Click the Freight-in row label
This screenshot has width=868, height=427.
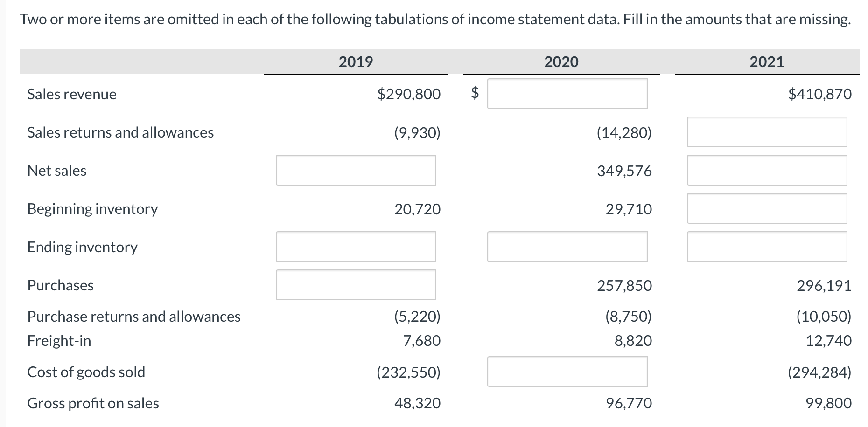tap(59, 341)
